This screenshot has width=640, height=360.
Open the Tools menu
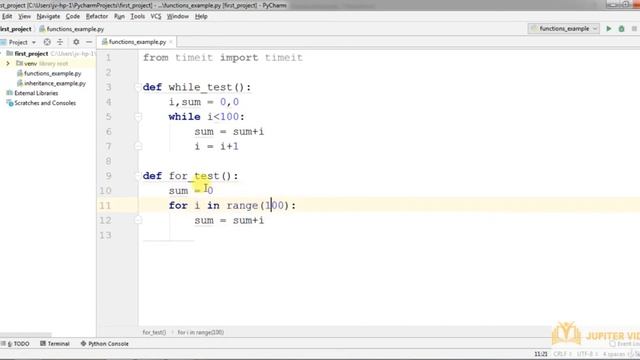pos(138,16)
